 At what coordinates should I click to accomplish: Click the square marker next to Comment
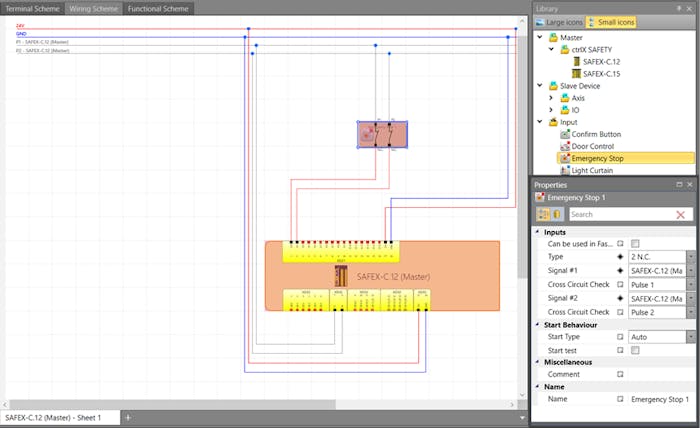point(620,374)
